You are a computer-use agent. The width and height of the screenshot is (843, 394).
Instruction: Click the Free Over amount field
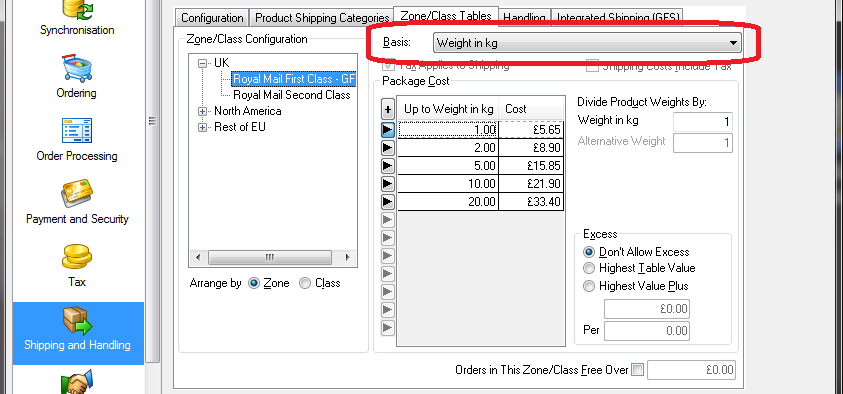pos(691,370)
